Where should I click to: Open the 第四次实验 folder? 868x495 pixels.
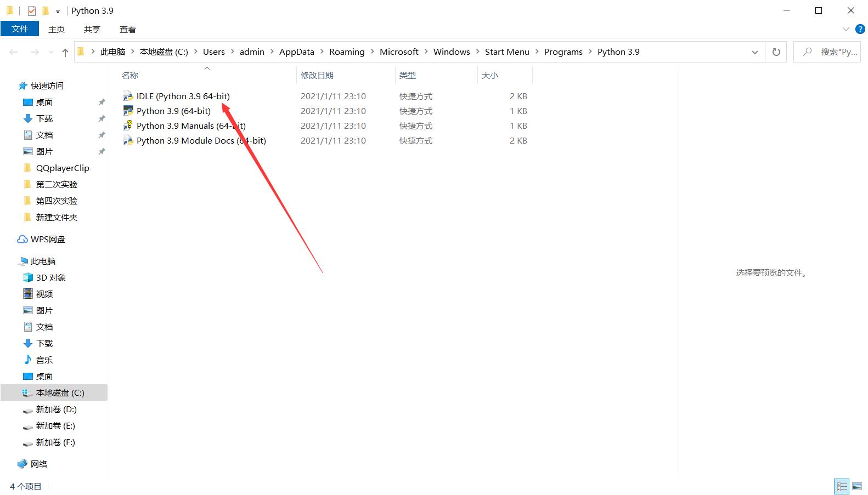tap(57, 201)
